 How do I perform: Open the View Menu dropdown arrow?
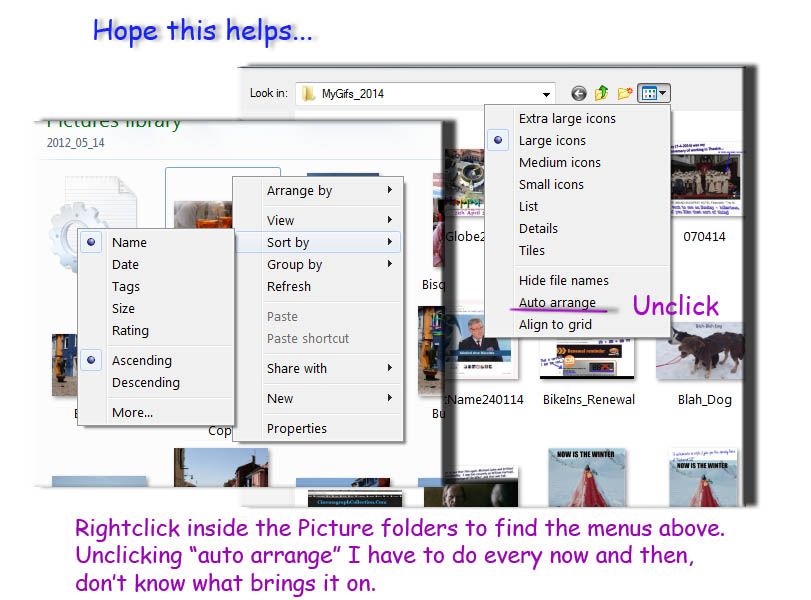pyautogui.click(x=663, y=94)
